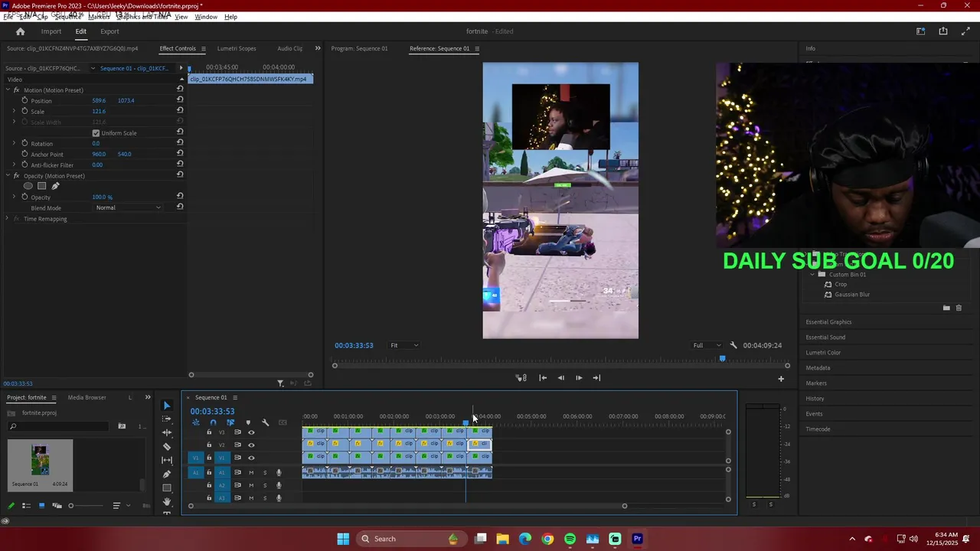Click the Effect Controls filter properties icon

[x=280, y=383]
